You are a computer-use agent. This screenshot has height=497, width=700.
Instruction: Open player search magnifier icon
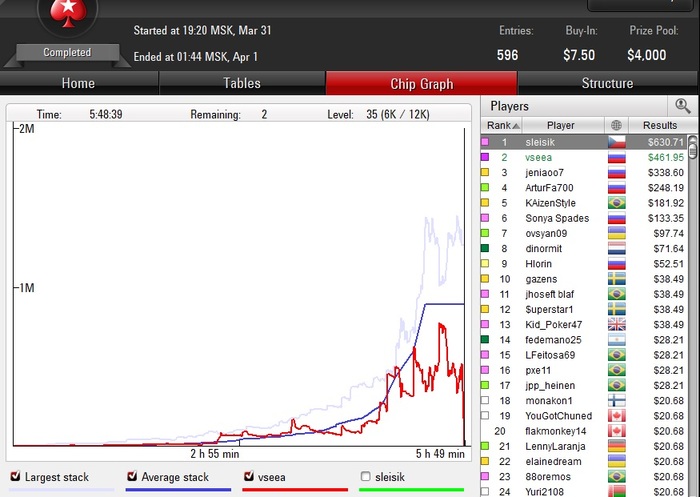683,106
